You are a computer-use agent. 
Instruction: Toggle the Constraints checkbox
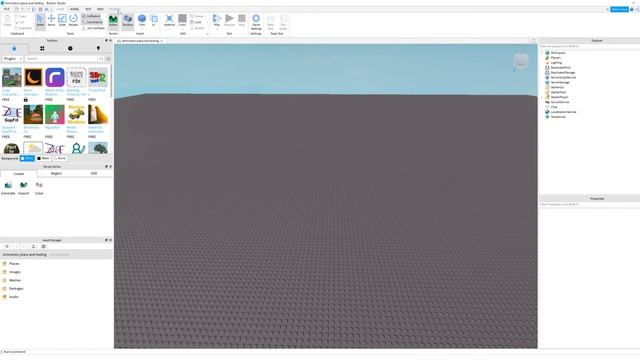[92, 22]
